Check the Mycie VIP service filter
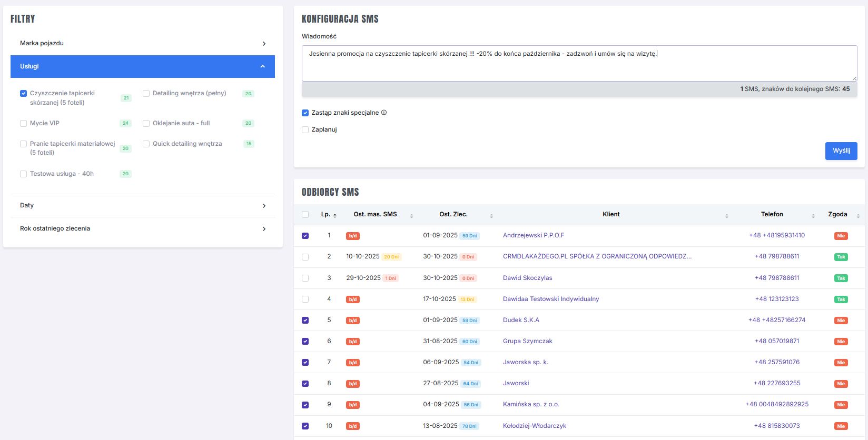 pyautogui.click(x=24, y=124)
